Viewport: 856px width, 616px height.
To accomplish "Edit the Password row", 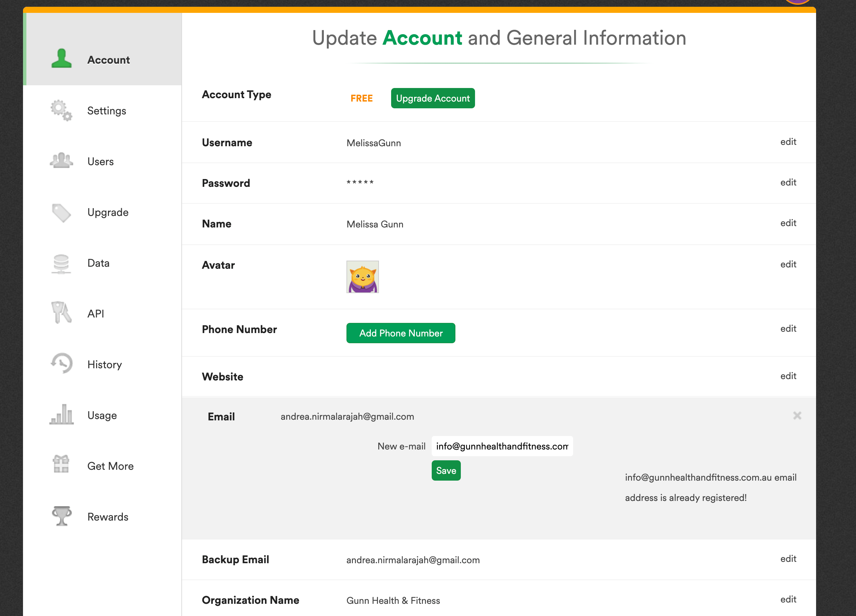I will [x=788, y=183].
